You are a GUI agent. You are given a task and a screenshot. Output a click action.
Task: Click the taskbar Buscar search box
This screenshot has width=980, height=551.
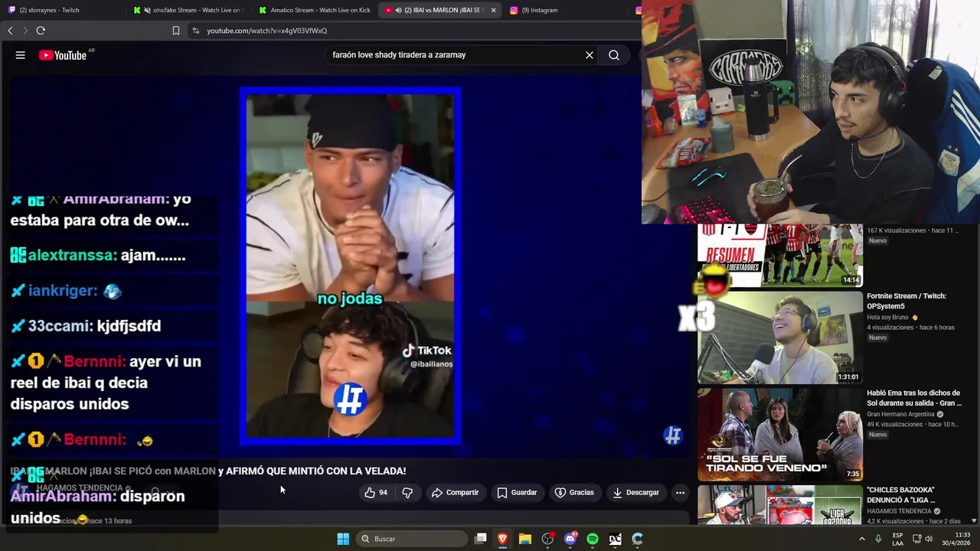click(413, 539)
